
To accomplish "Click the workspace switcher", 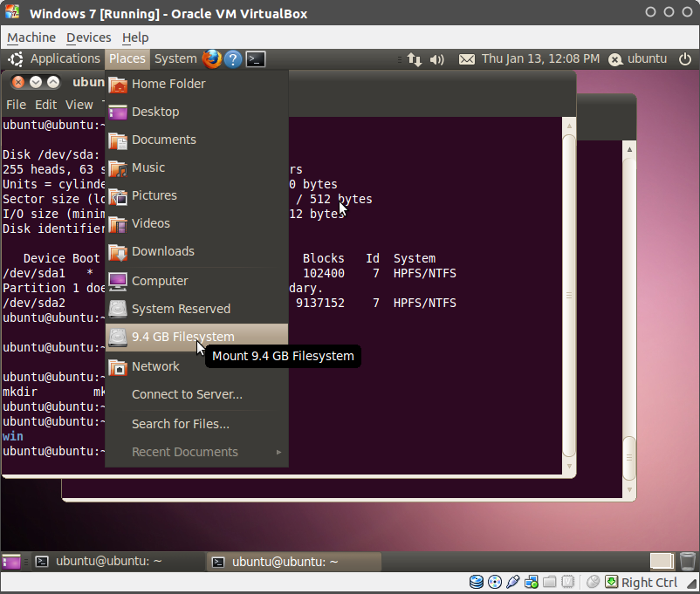I will tap(662, 562).
